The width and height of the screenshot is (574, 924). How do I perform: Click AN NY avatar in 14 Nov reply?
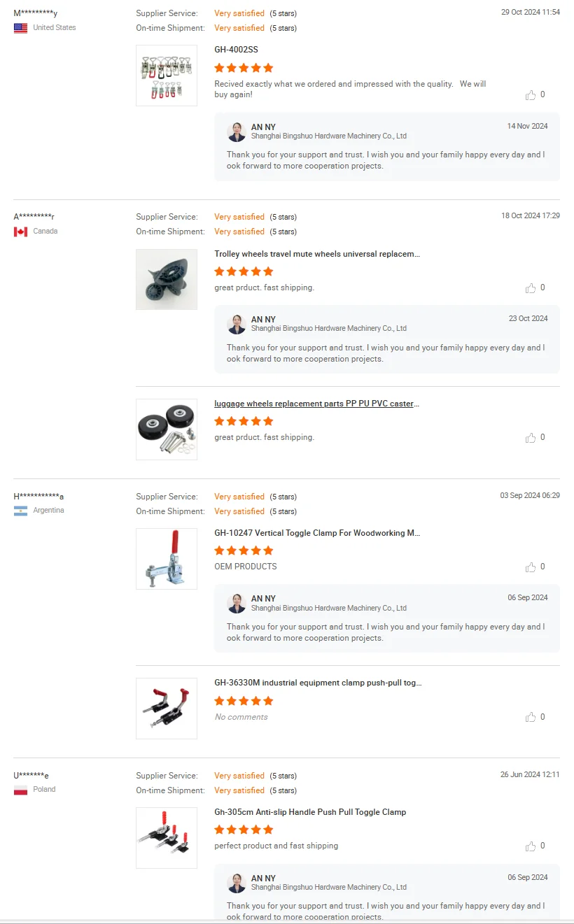click(x=237, y=132)
